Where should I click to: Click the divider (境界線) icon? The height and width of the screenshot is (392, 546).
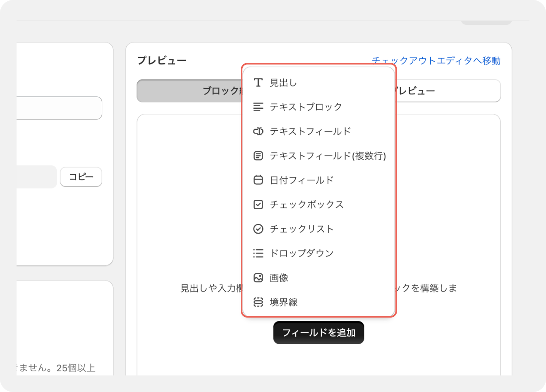pyautogui.click(x=258, y=302)
